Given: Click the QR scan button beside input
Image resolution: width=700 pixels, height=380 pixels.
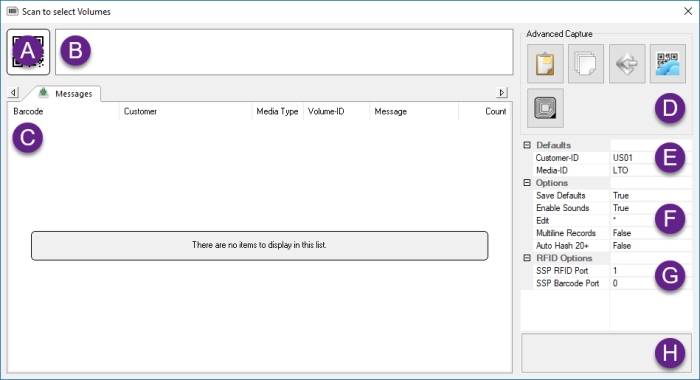Looking at the screenshot, I should [x=28, y=52].
